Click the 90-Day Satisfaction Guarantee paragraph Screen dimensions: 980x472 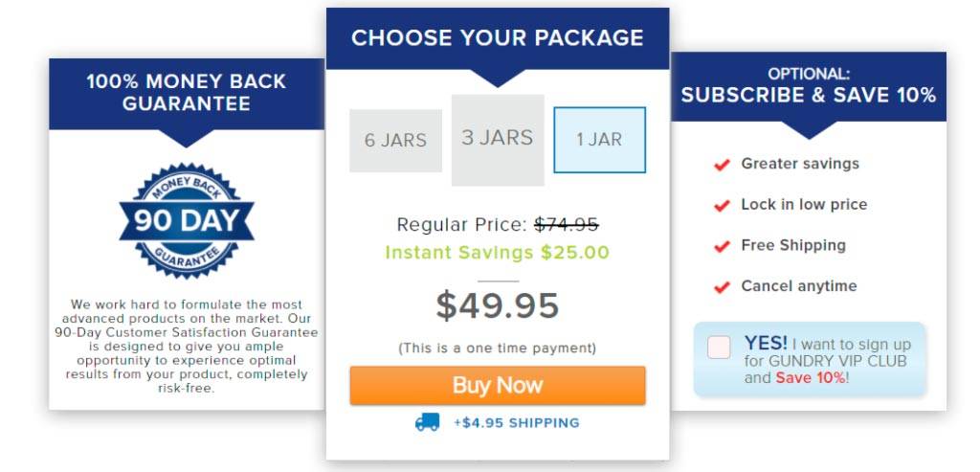[x=187, y=346]
